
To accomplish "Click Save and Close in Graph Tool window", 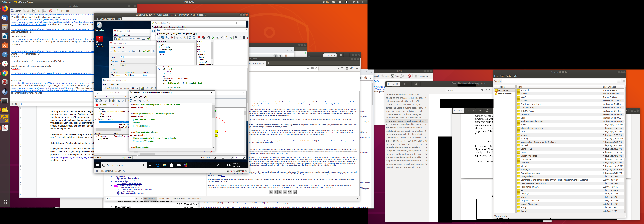I will pyautogui.click(x=122, y=88).
